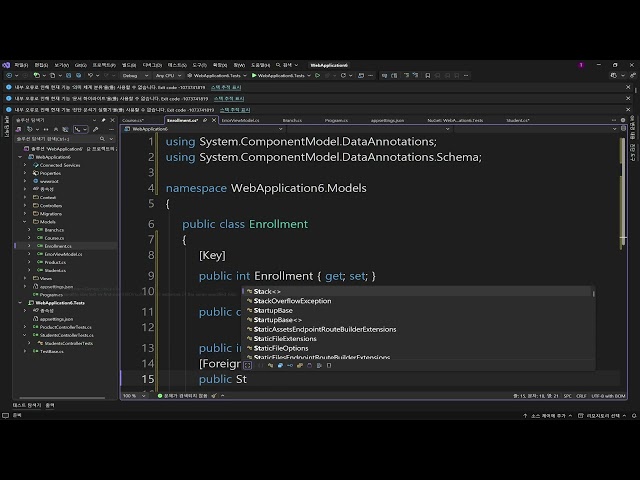Switch to the Student.cs tab
This screenshot has width=640, height=480.
pyautogui.click(x=518, y=120)
